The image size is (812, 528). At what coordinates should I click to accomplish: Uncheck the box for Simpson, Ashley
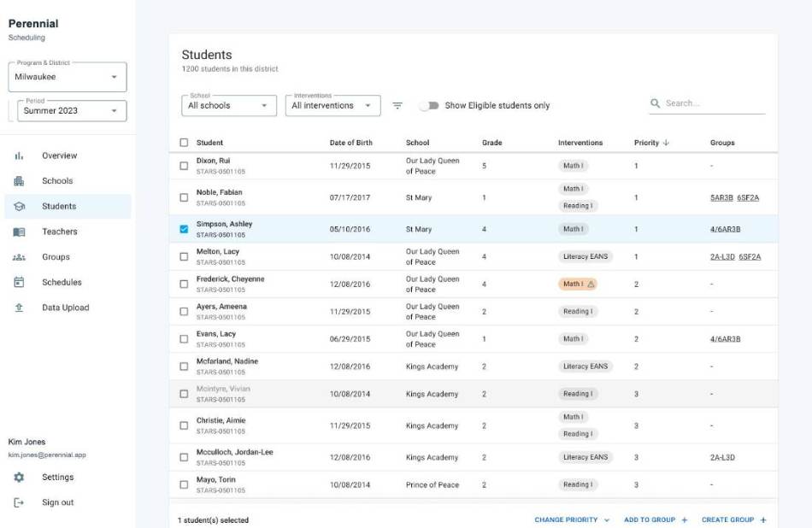point(184,229)
